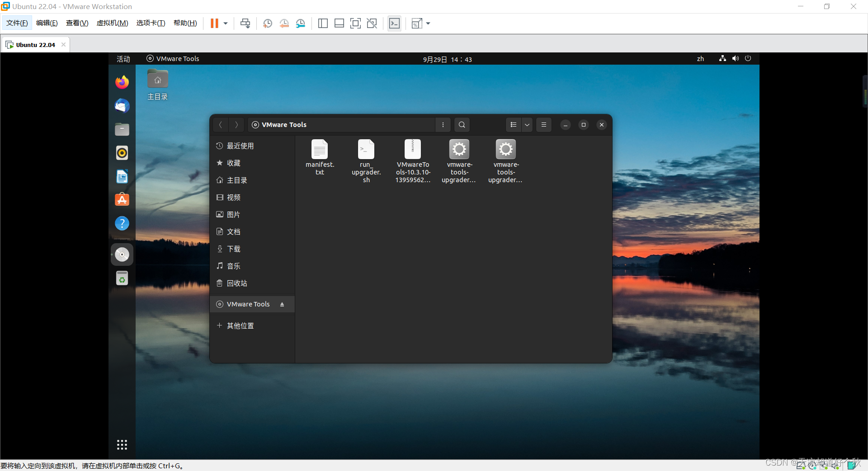Screen dimensions: 868x471
Task: Click the mounted disc icon in dock
Action: pyautogui.click(x=122, y=254)
